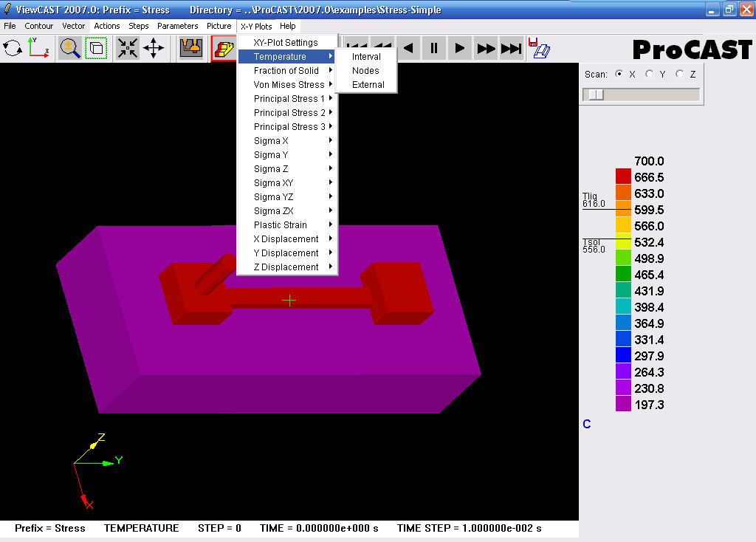
Task: Select the zoom magnifier tool
Action: (x=70, y=48)
